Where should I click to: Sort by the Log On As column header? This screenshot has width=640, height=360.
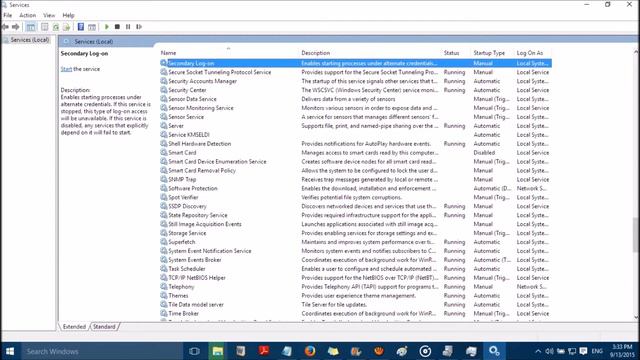click(x=530, y=53)
